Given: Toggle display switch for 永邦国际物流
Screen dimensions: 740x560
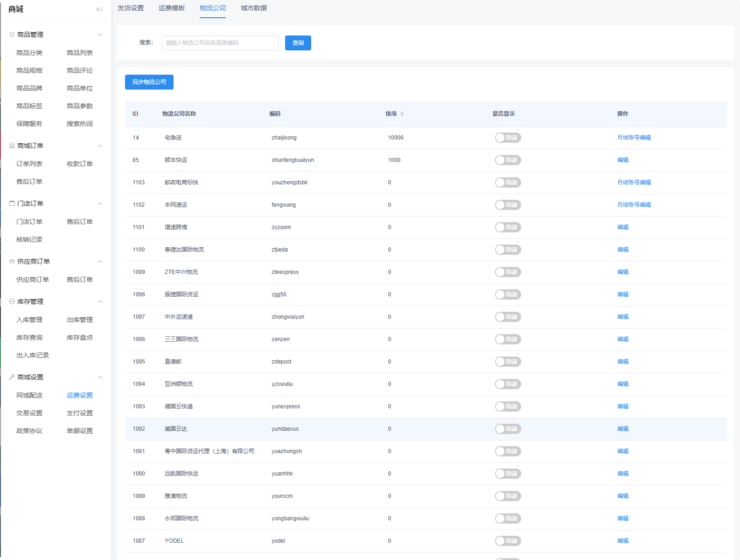Looking at the screenshot, I should (508, 518).
